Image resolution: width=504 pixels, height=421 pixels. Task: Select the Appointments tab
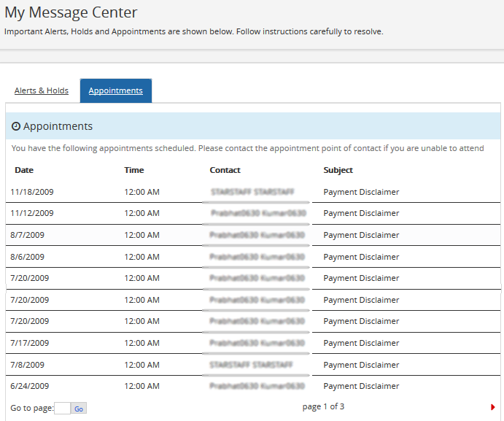[x=115, y=90]
